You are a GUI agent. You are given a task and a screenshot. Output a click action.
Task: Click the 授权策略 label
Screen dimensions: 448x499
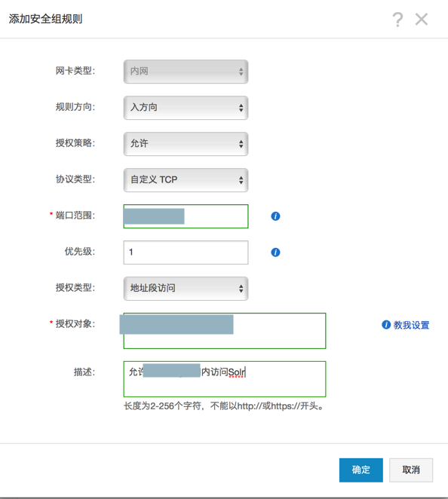pos(75,143)
